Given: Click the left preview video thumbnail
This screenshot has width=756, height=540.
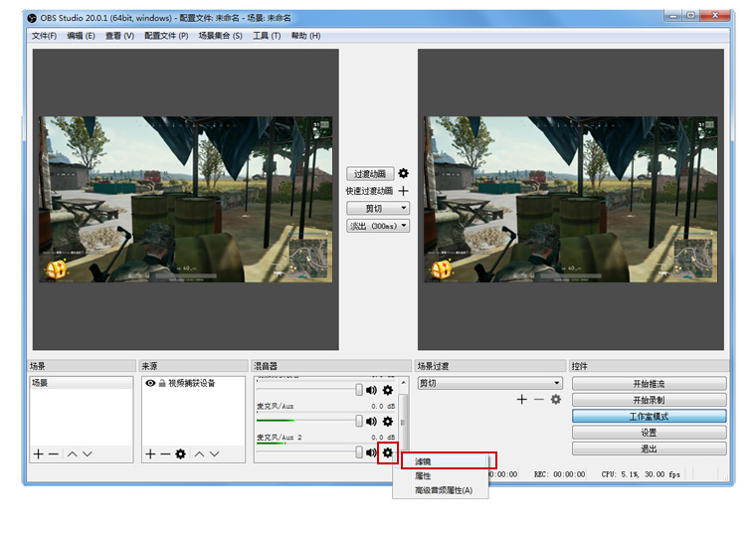Looking at the screenshot, I should pos(186,199).
